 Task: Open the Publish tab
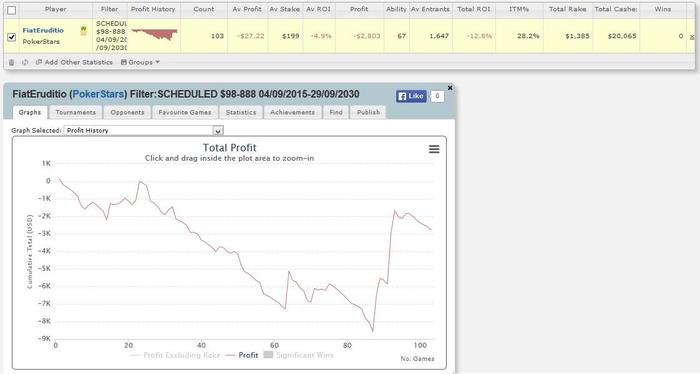click(x=368, y=112)
